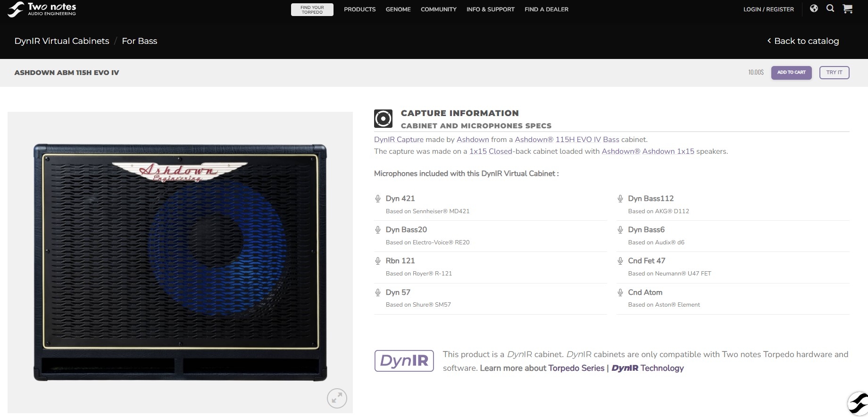Click 'Based on Electro-Voice® RE20' text

point(427,242)
